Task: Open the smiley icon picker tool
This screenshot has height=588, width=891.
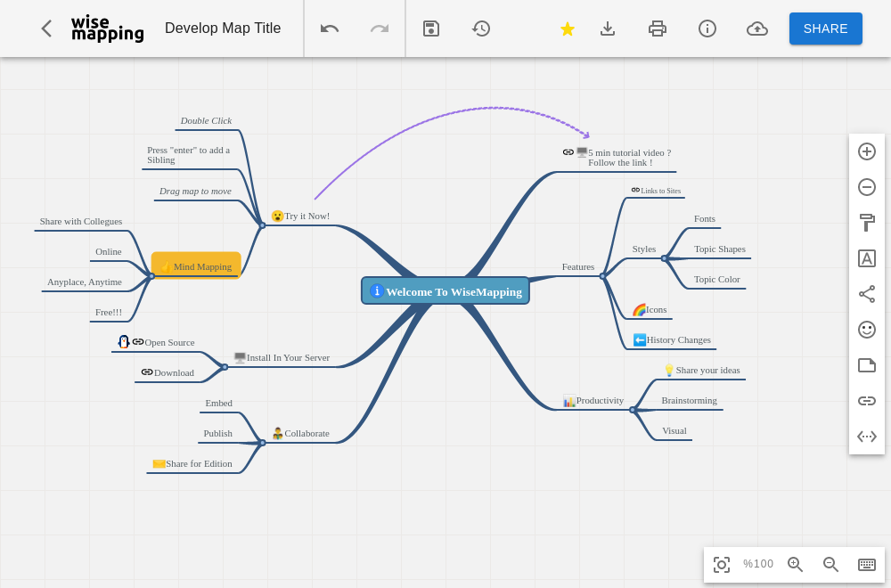Action: (867, 330)
